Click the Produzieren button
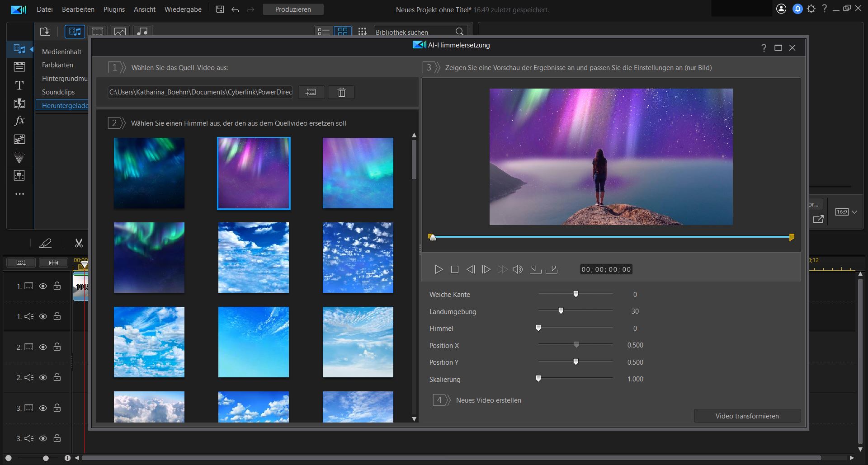Image resolution: width=868 pixels, height=465 pixels. 293,9
